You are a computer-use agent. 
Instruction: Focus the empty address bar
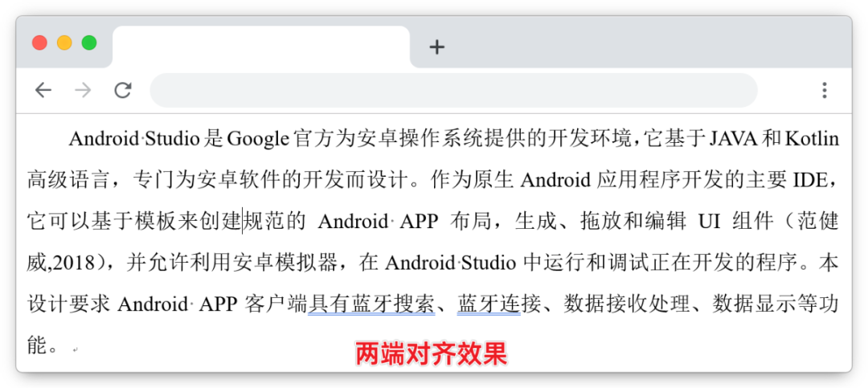coord(453,90)
